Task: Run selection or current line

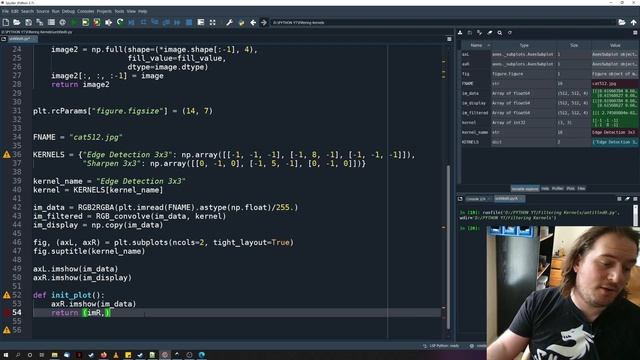Action: (108, 22)
